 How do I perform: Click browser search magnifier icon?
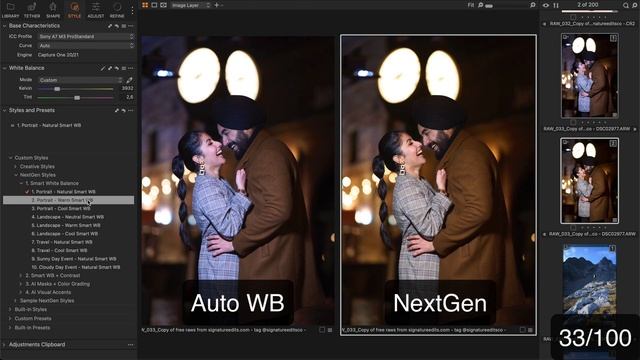[x=626, y=5]
